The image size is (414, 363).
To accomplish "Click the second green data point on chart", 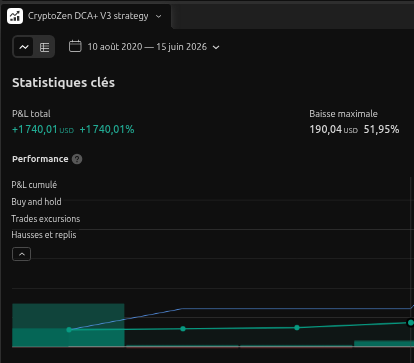I will coord(183,329).
